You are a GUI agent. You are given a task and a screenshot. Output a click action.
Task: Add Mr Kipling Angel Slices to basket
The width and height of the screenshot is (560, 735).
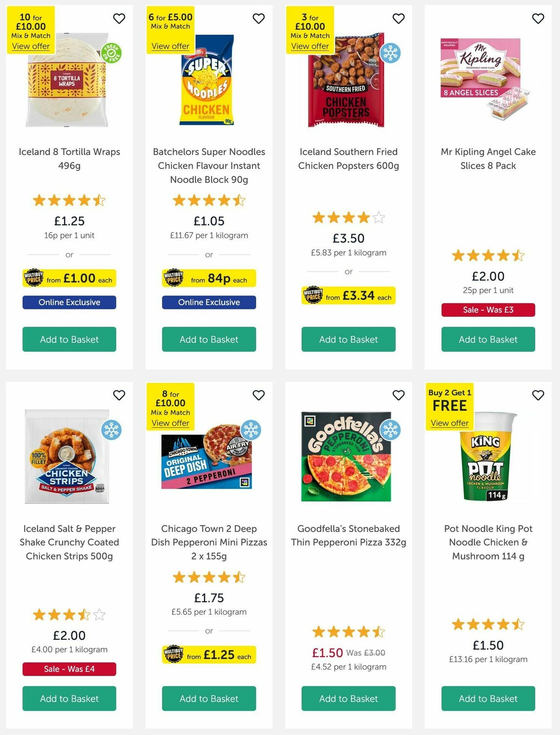[488, 339]
